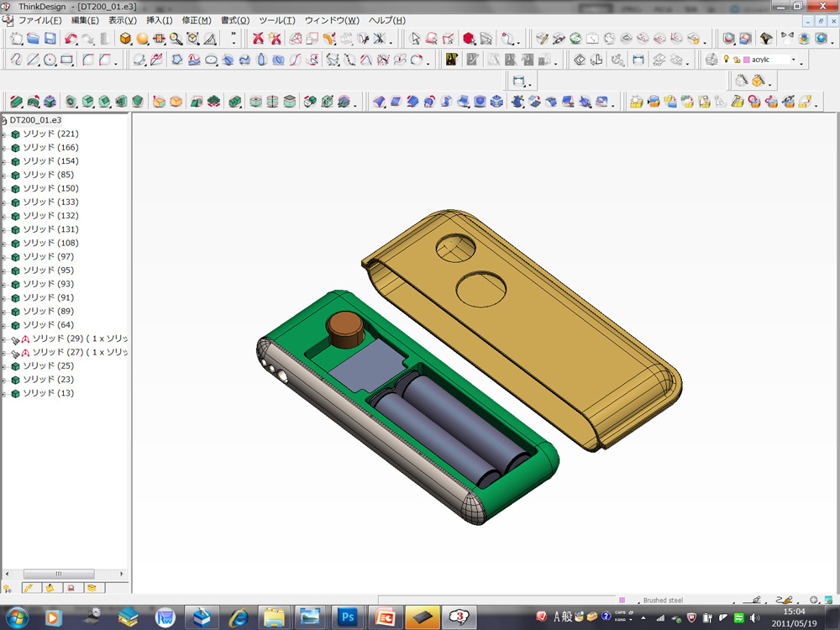Expand the ソリッド (29) tree node
The image size is (840, 630).
4,339
